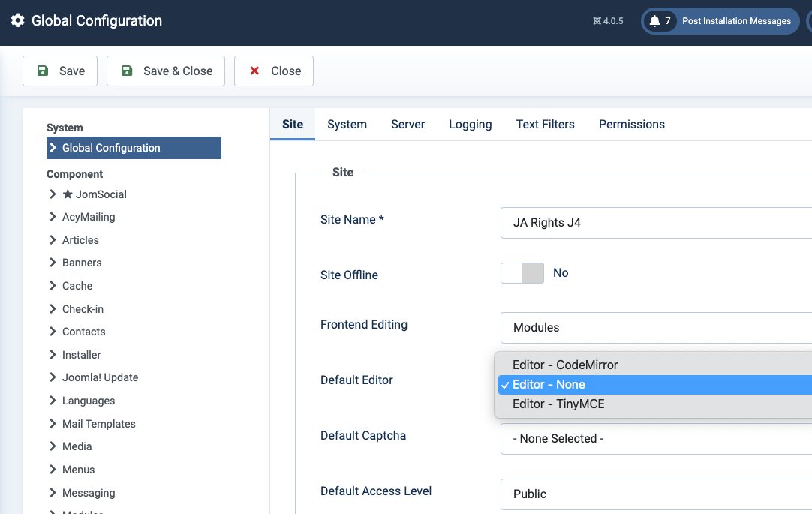Click the star icon next to JomSocial
Screen dimensions: 812x514
point(68,194)
